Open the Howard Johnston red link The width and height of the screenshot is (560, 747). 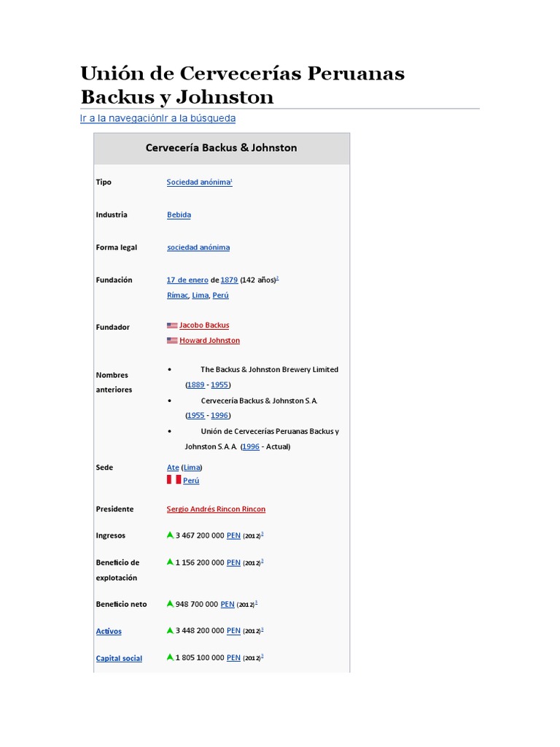[x=209, y=341]
